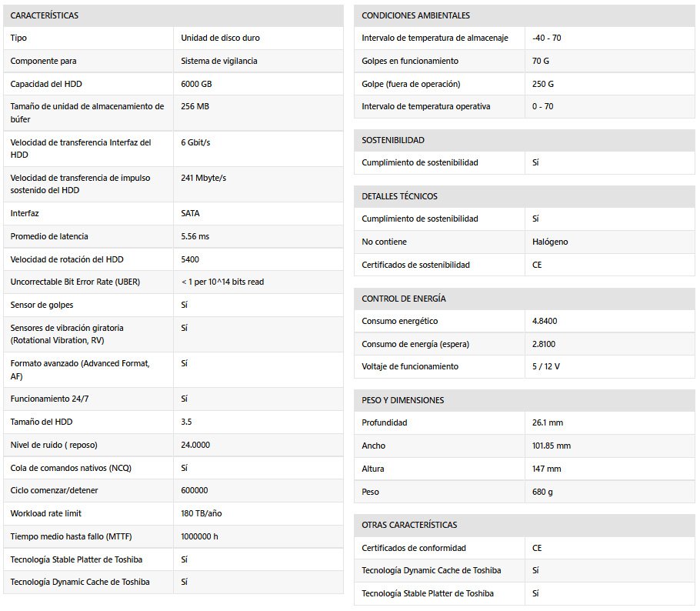Select the '101.85 mm' width value
700x611 pixels.
tap(551, 446)
